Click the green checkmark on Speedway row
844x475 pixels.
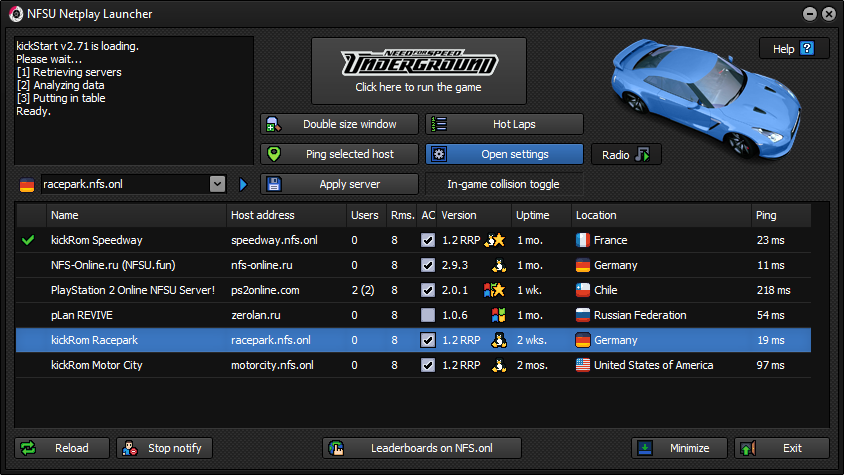(29, 240)
